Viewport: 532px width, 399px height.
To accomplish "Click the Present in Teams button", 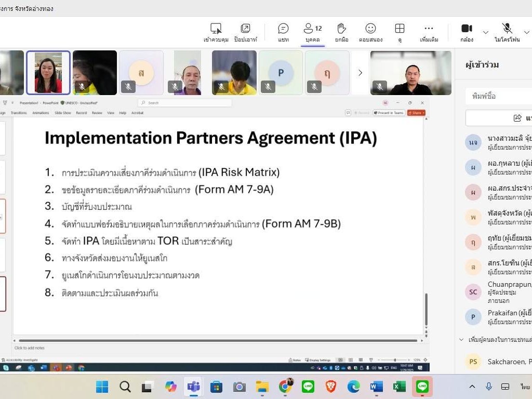I will pos(389,113).
